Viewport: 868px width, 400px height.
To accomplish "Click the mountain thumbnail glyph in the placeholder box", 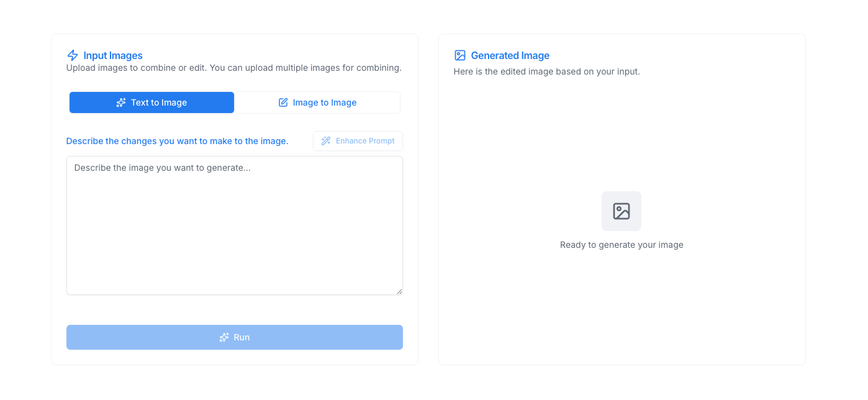I will pos(621,212).
